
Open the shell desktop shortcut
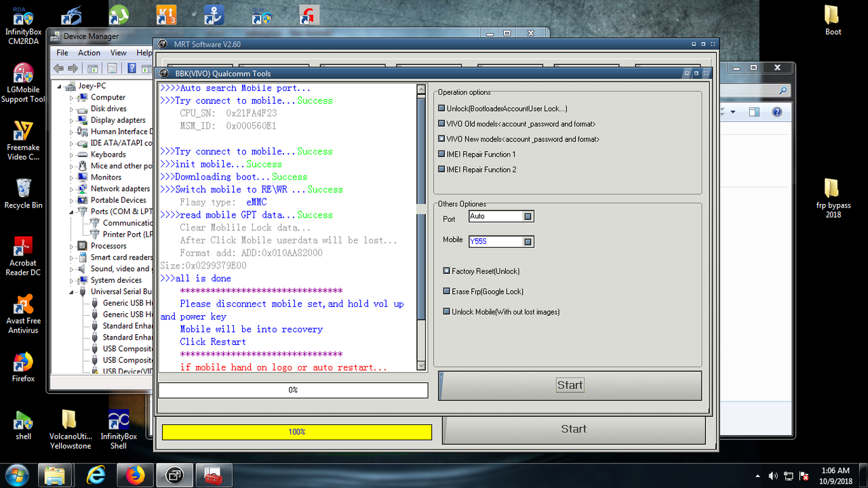pos(23,425)
